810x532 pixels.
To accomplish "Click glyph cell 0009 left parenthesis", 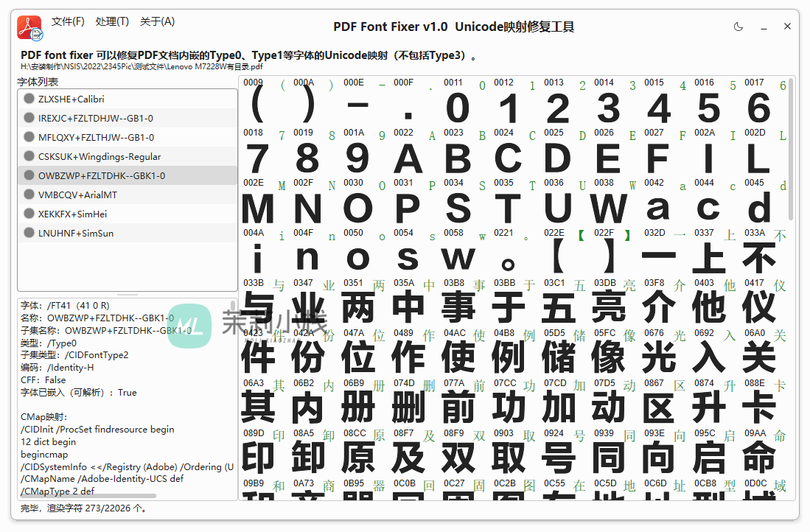I will click(265, 102).
